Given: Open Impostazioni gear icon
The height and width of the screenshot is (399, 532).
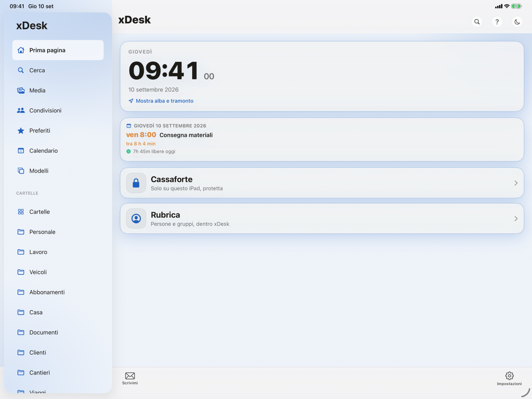Looking at the screenshot, I should click(x=509, y=376).
